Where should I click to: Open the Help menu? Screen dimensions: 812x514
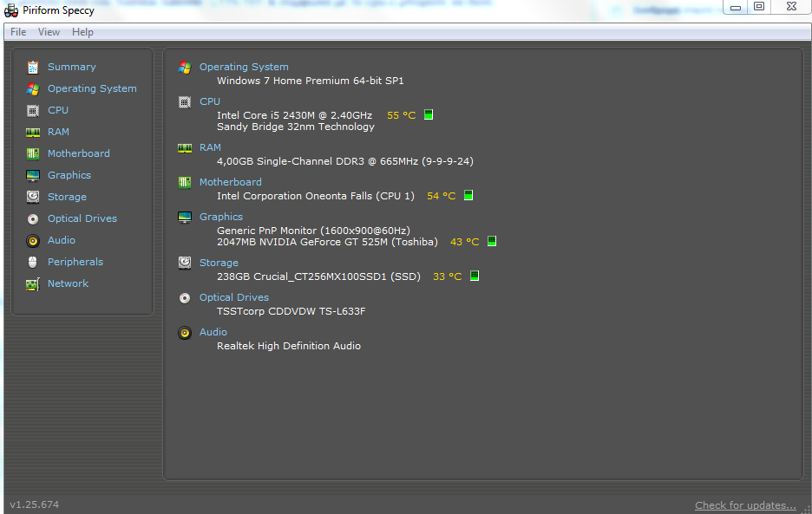83,32
